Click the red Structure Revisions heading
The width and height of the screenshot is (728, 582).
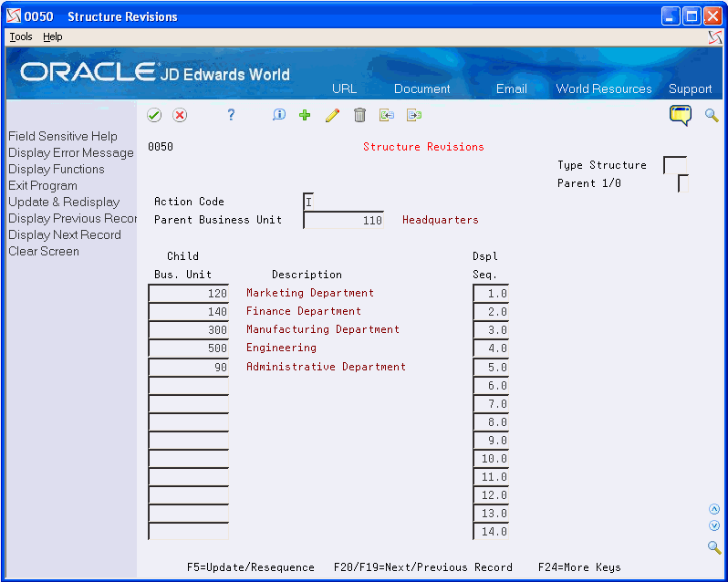423,147
